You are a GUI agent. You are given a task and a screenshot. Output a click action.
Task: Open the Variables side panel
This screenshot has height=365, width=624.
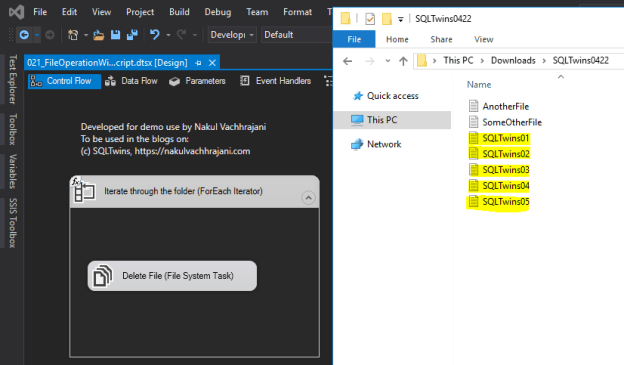13,171
